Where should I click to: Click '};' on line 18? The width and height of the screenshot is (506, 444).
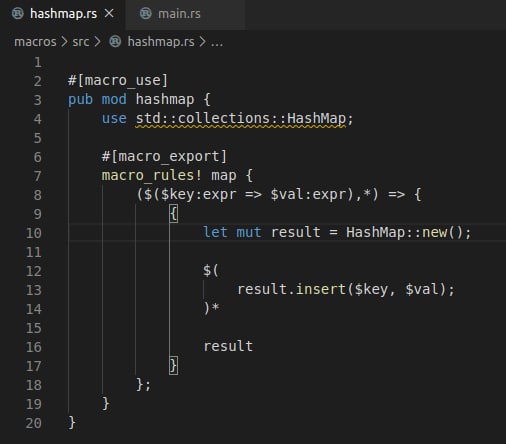point(144,385)
